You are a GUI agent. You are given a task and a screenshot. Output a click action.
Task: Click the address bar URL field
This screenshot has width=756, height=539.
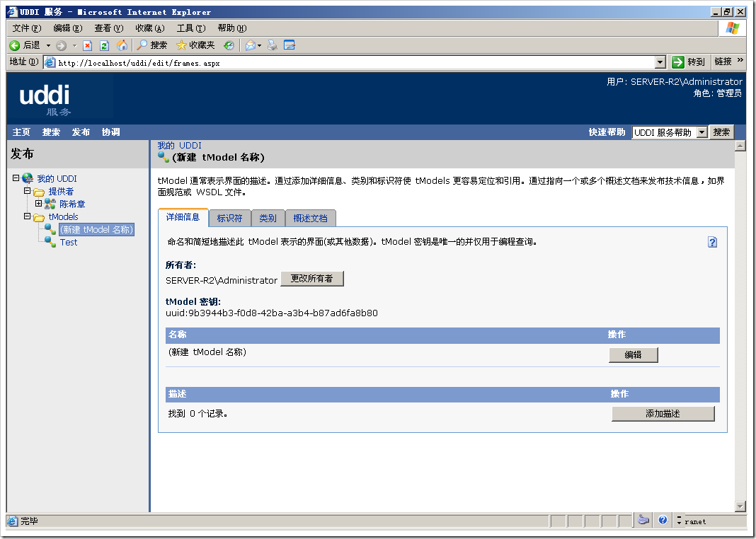[356, 63]
